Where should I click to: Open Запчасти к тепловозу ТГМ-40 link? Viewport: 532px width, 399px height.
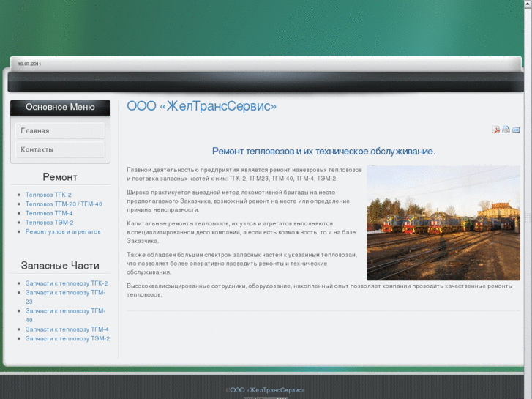65,315
